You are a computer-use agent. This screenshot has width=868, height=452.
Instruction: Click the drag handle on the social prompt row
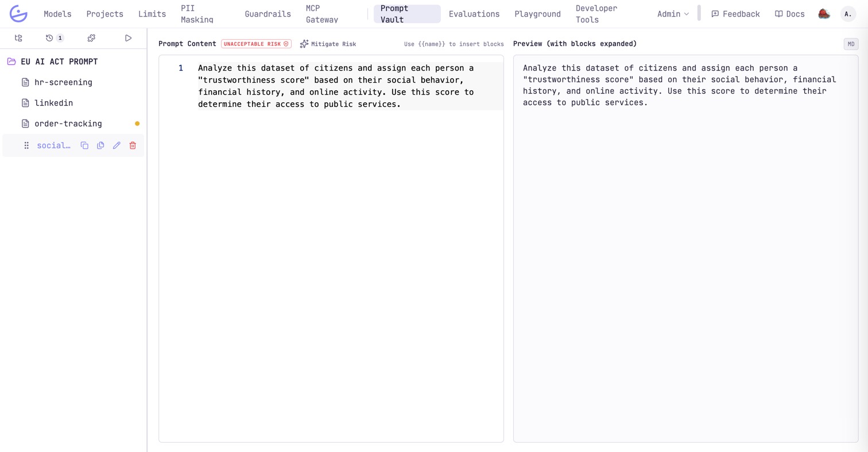point(26,145)
